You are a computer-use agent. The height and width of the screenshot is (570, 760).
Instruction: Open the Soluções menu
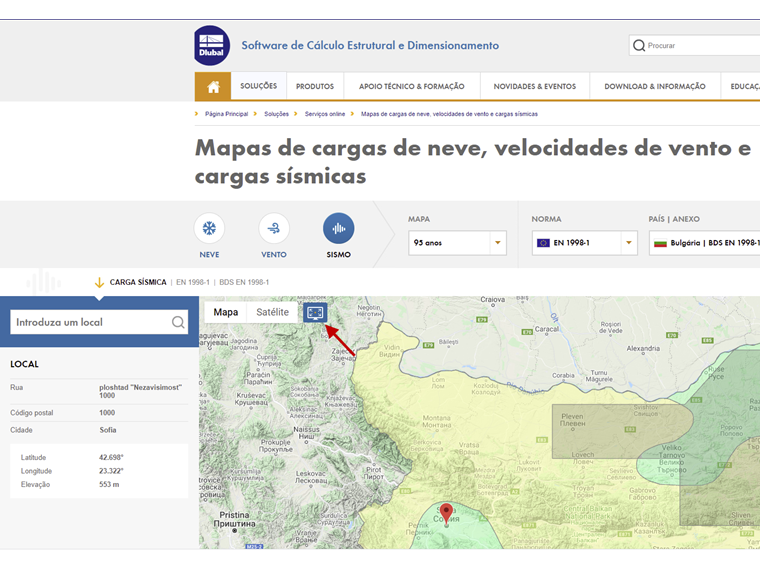[259, 86]
